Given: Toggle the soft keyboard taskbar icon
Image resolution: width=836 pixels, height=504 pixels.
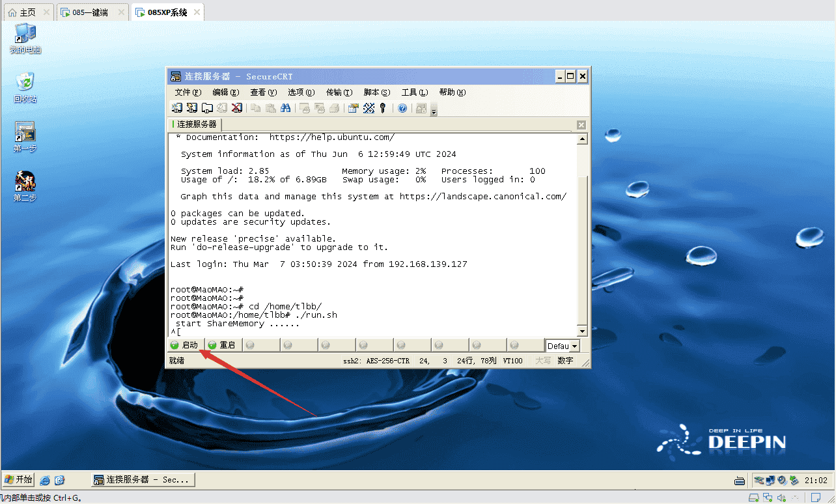Looking at the screenshot, I should coord(739,480).
